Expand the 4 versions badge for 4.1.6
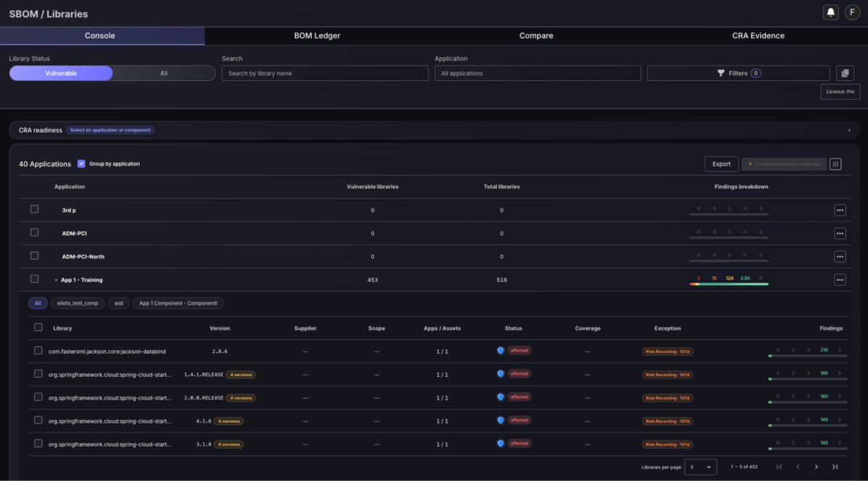The width and height of the screenshot is (868, 481). coord(229,421)
